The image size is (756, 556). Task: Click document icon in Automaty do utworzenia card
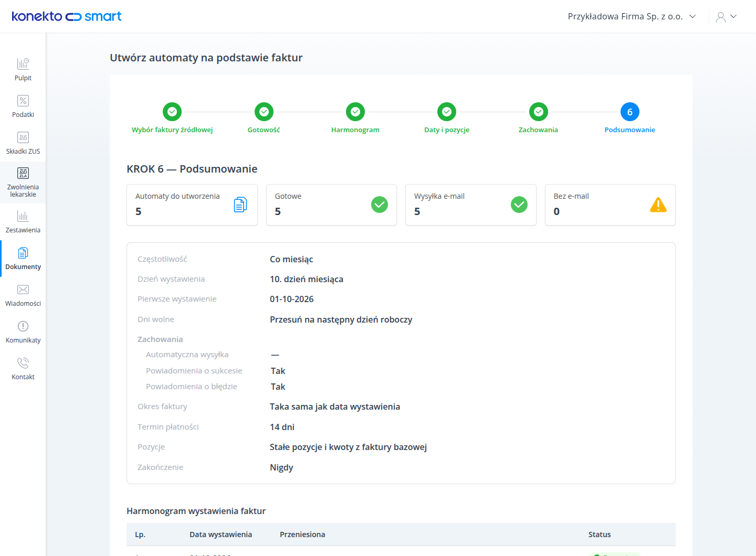[x=240, y=205]
